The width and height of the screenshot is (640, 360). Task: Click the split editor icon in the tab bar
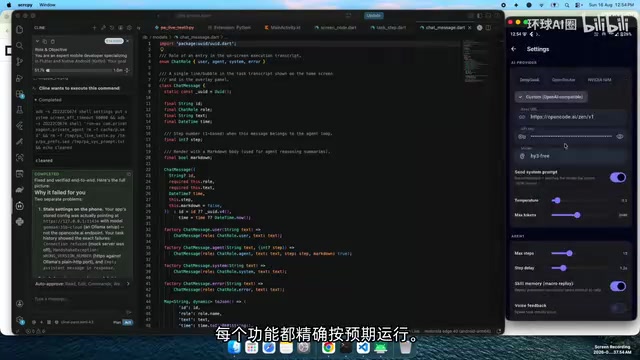tap(489, 28)
